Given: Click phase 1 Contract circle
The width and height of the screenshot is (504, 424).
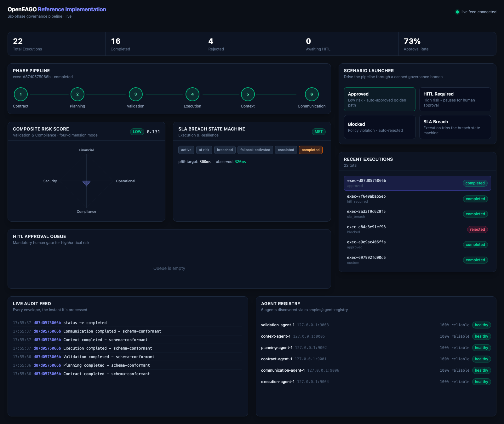Looking at the screenshot, I should coord(21,94).
